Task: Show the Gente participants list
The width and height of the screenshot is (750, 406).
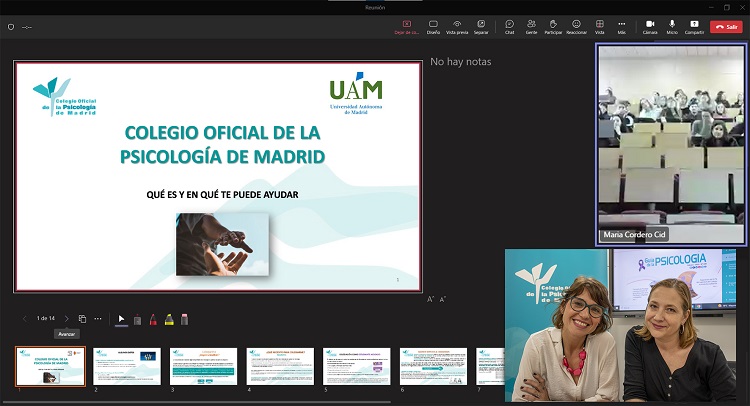Action: point(531,26)
